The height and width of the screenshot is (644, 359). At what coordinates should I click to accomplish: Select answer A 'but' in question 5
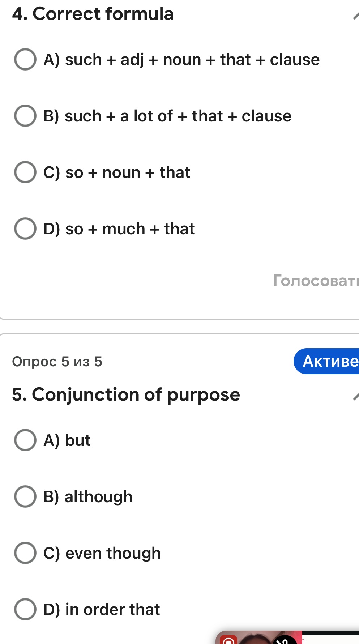click(x=25, y=440)
